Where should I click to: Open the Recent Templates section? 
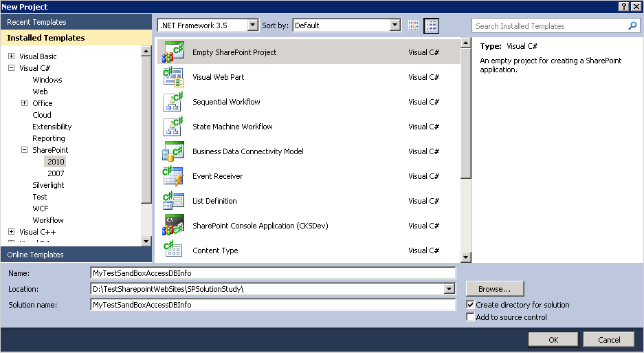click(x=76, y=22)
